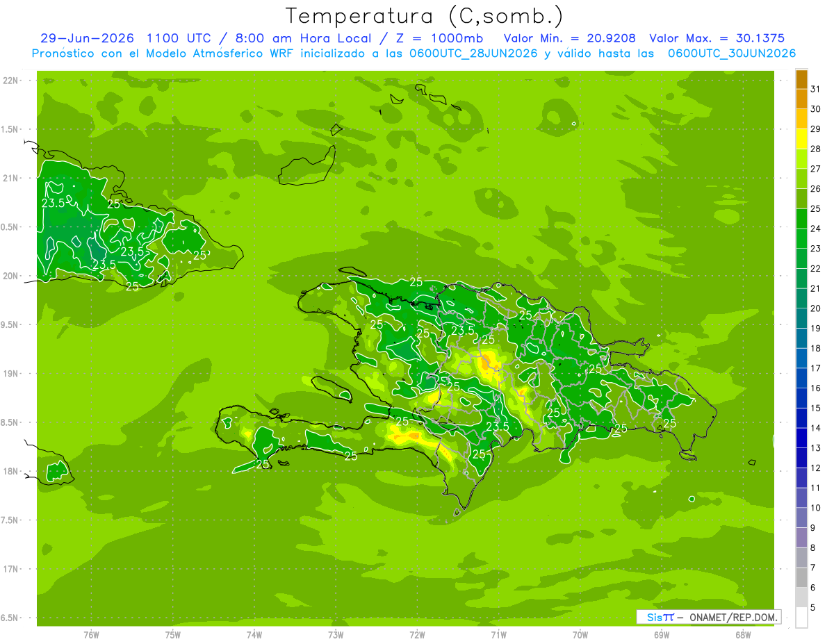
Task: Click the yellow swatch between legend values 28 and 29
Action: pos(802,138)
